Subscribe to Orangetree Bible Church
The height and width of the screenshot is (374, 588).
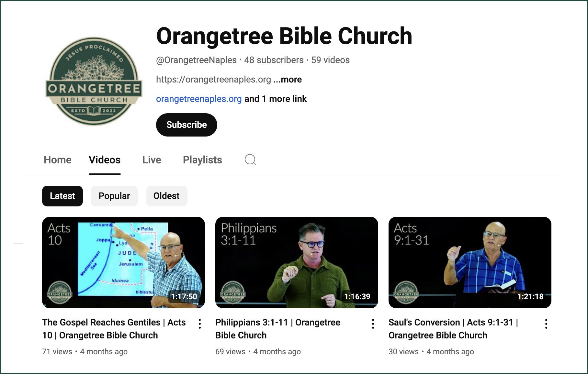tap(187, 125)
